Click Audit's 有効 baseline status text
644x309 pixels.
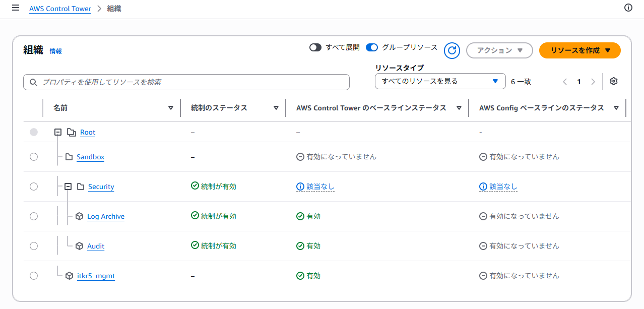[x=313, y=246]
